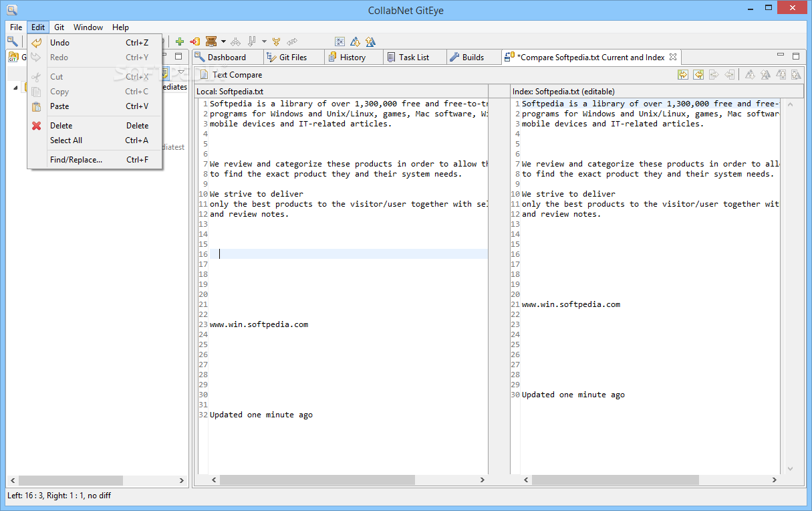Click grayed copy current change to left icon

pyautogui.click(x=730, y=75)
